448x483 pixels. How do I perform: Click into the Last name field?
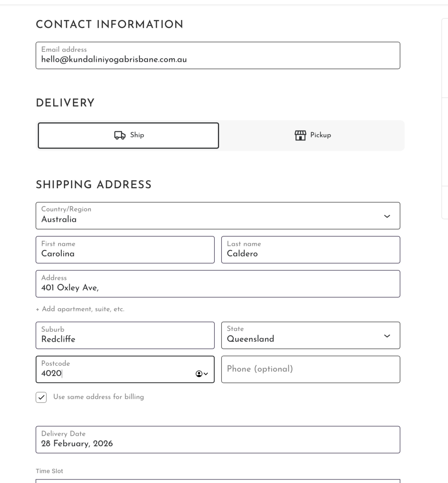click(310, 250)
